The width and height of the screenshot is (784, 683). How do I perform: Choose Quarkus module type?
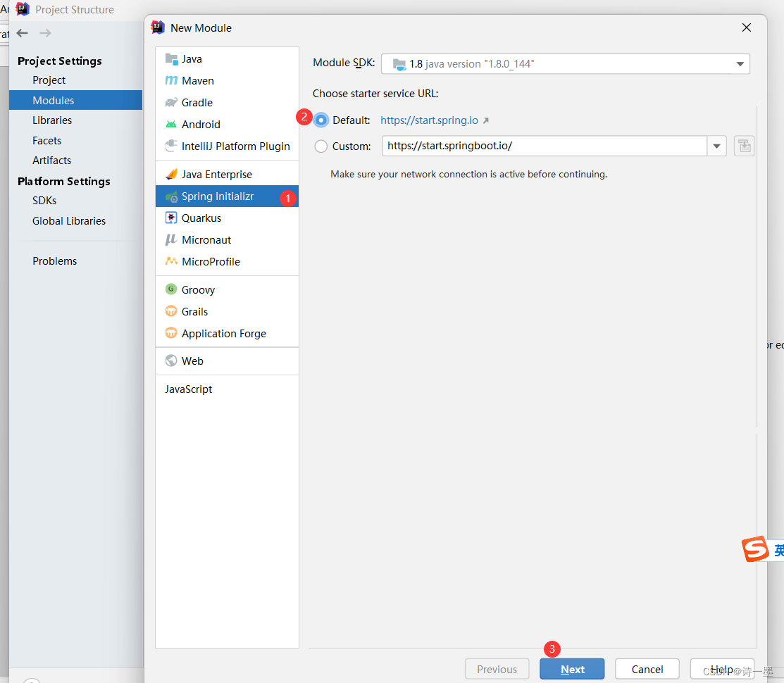[x=227, y=218]
